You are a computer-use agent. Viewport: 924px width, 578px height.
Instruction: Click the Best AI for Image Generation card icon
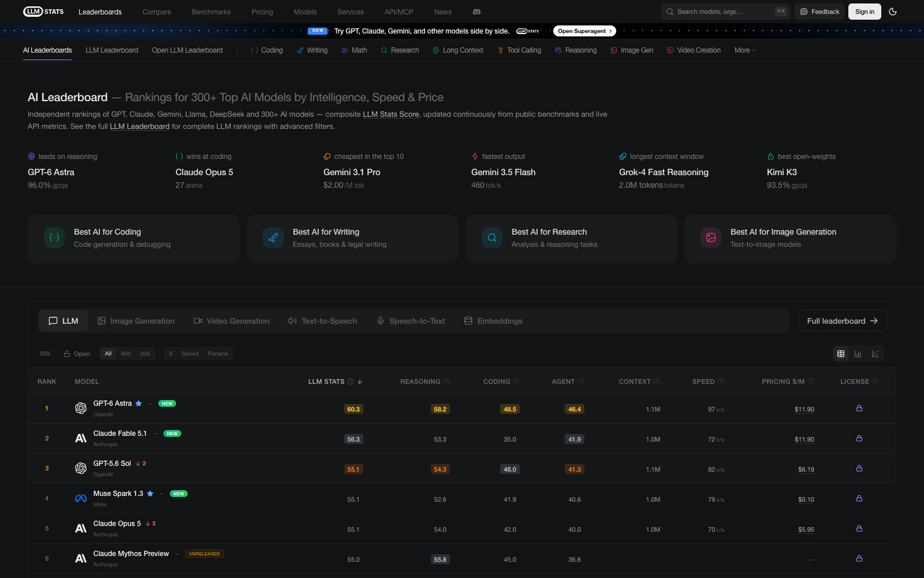click(x=711, y=238)
